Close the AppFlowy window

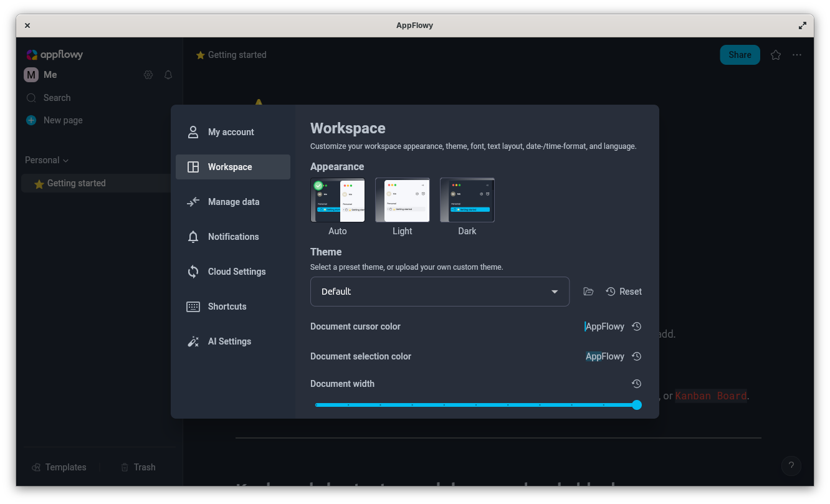[x=27, y=26]
